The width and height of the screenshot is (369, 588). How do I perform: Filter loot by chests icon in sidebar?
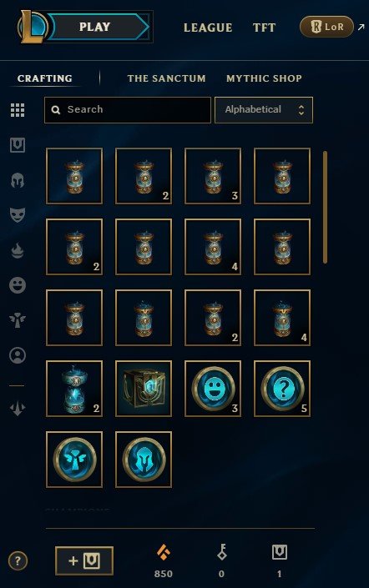pyautogui.click(x=18, y=145)
